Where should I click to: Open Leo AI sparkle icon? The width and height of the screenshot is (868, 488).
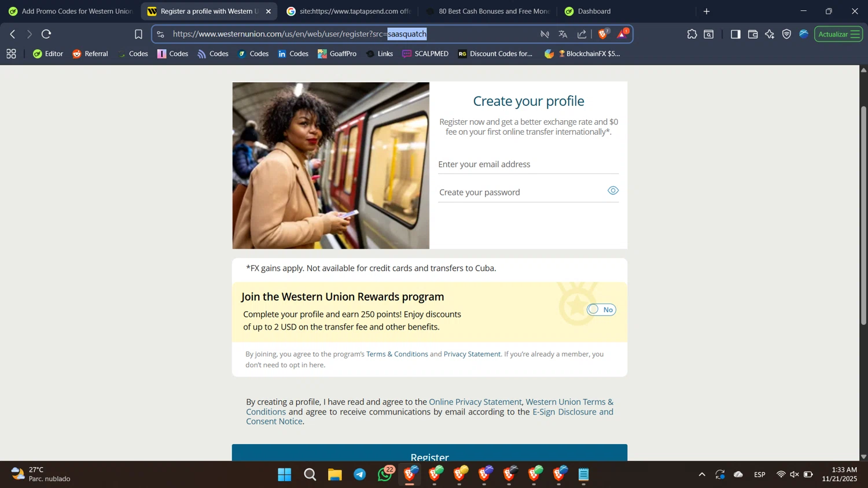point(770,34)
